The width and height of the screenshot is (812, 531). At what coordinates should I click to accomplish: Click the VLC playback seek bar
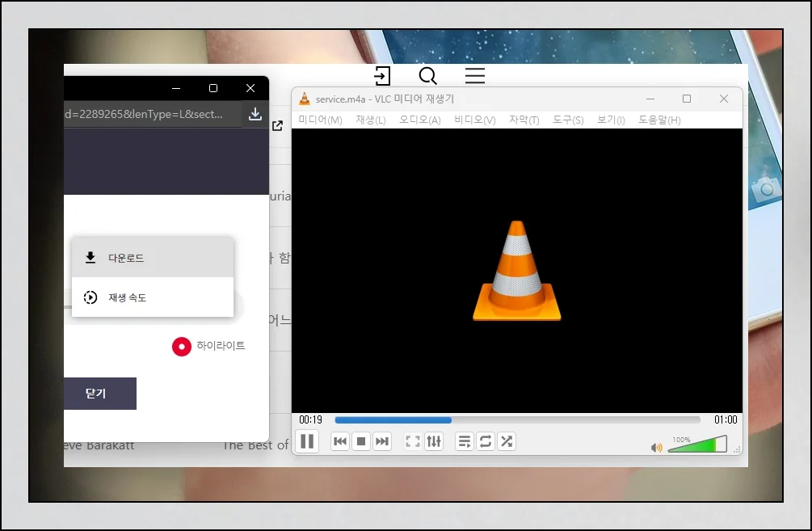pos(517,420)
